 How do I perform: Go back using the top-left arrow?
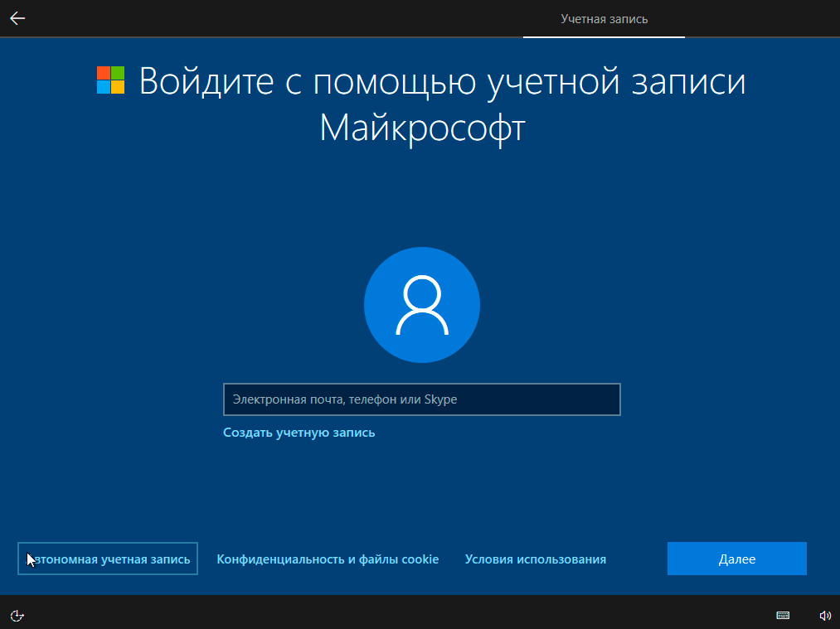[x=17, y=18]
